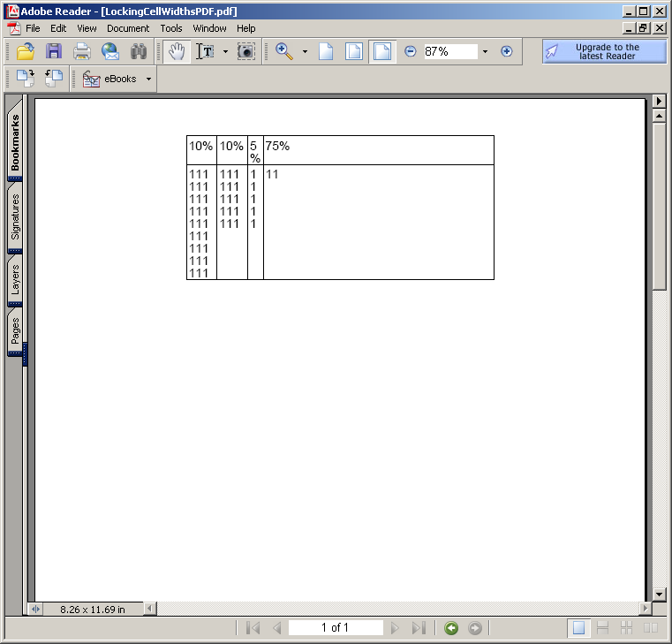Click the '8.26 x 11.69 in' page size
Image resolution: width=672 pixels, height=644 pixels.
[93, 610]
